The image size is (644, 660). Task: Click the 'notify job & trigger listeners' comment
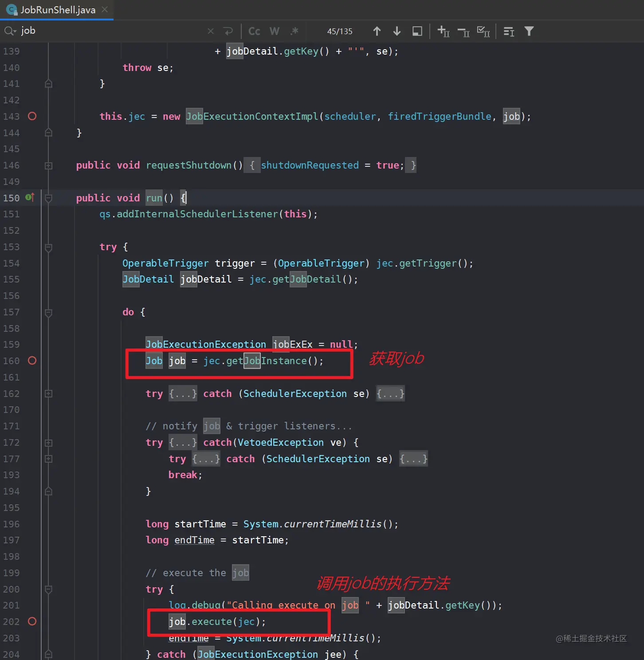coord(249,426)
